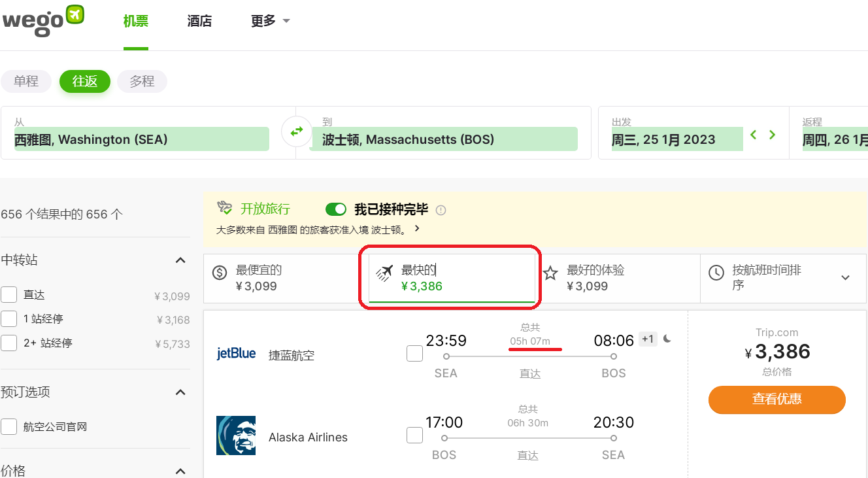Toggle the 我已接种完毕 vaccinated switch

click(x=336, y=209)
